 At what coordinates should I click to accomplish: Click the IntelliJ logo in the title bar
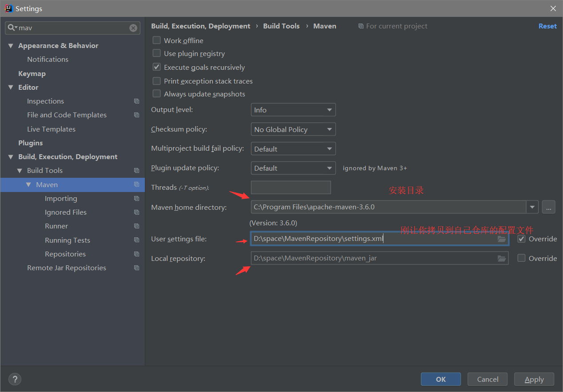tap(8, 8)
